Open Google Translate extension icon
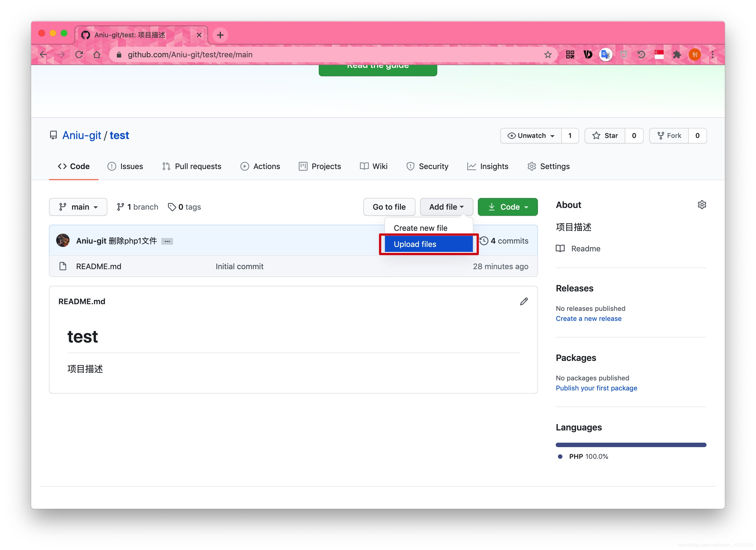Image resolution: width=756 pixels, height=550 pixels. click(605, 54)
